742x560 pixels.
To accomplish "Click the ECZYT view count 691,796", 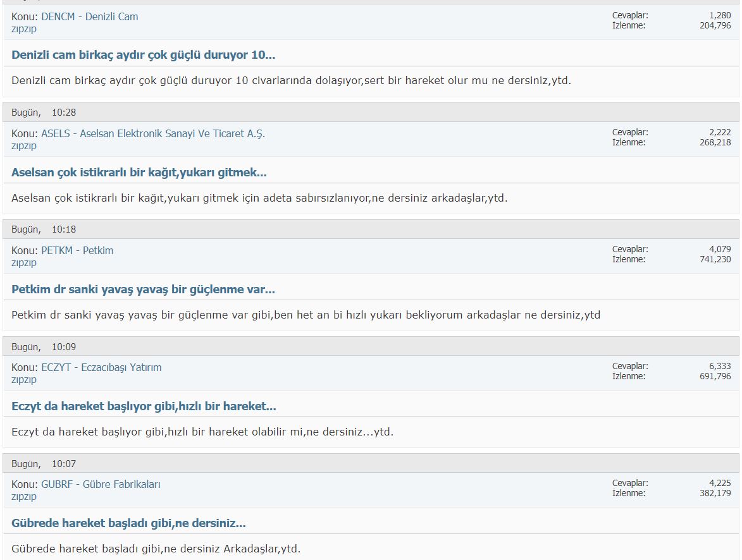I will [715, 376].
